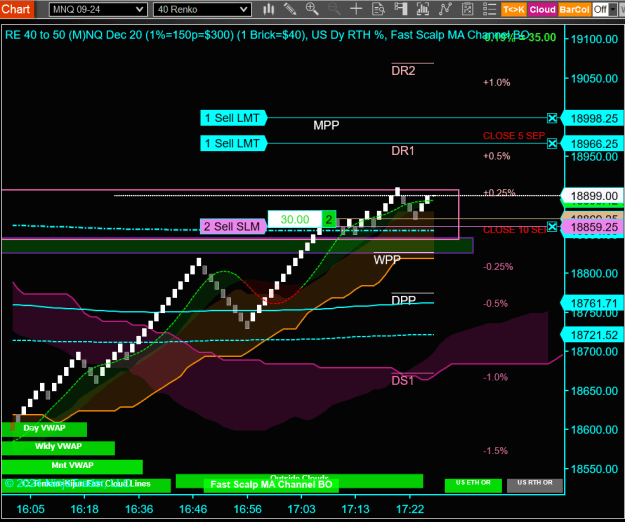The height and width of the screenshot is (522, 625).
Task: Open the bar type (candlestick) icon
Action: point(269,9)
